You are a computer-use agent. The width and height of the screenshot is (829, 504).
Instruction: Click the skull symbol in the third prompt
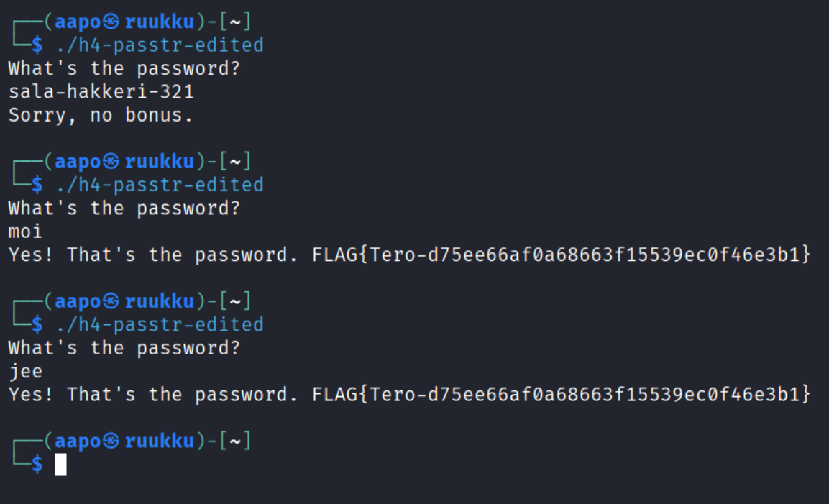coord(112,301)
